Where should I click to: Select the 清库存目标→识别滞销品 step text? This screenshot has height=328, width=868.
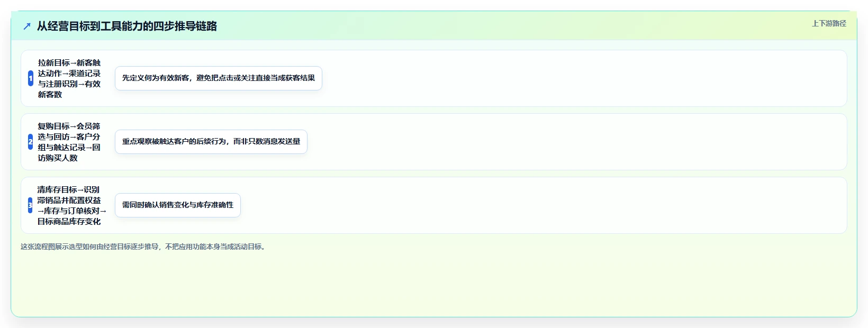pyautogui.click(x=72, y=205)
